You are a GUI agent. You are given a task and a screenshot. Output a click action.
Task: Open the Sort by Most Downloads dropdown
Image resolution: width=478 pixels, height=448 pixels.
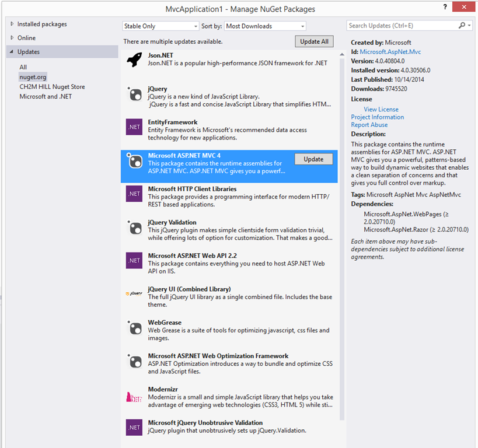click(x=265, y=26)
